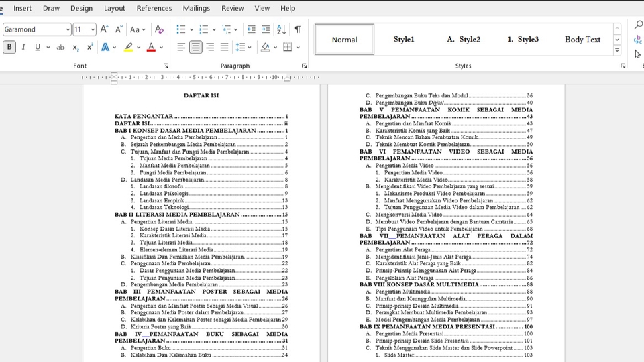Open Styles pane launcher
The height and width of the screenshot is (362, 644).
coord(623,66)
